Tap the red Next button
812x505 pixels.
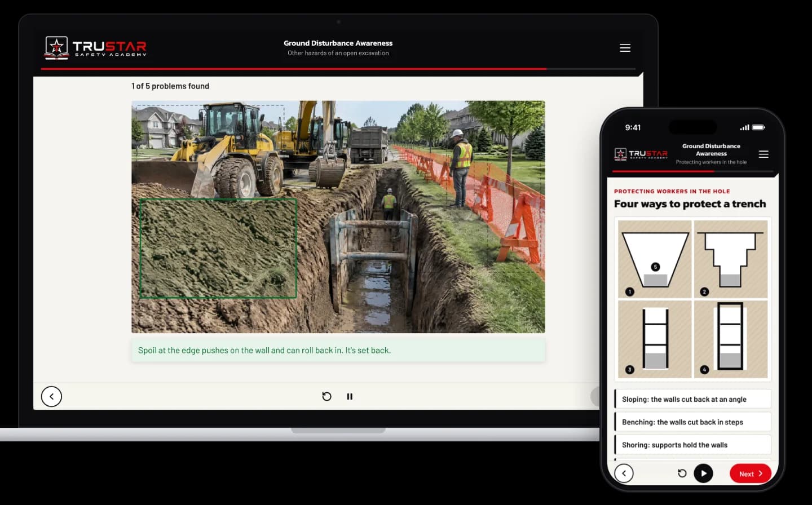pos(751,473)
